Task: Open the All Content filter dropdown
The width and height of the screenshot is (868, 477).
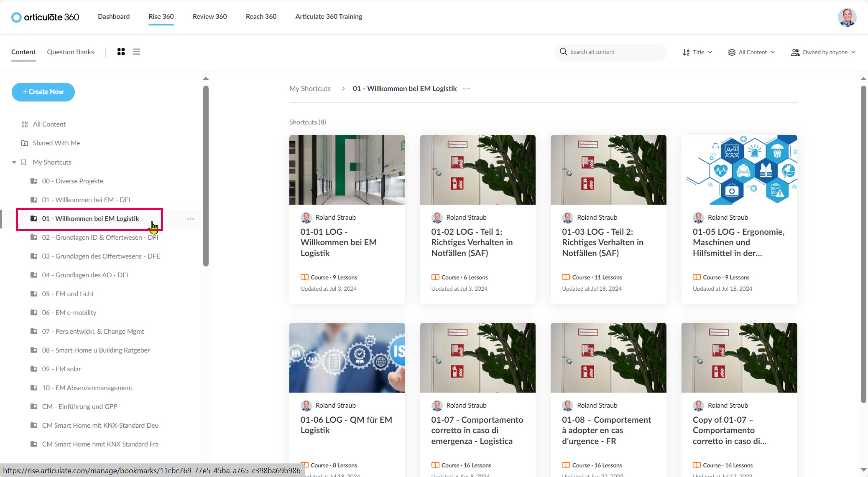Action: [751, 52]
